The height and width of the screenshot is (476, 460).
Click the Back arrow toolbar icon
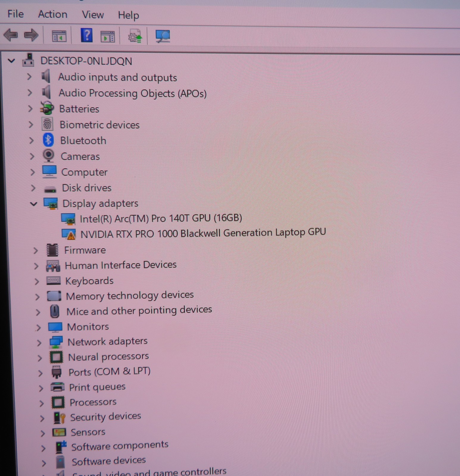(x=11, y=35)
